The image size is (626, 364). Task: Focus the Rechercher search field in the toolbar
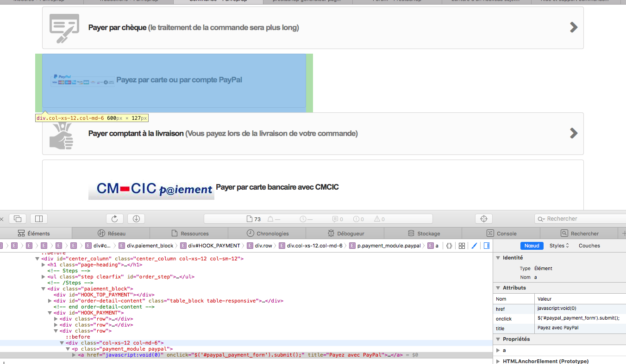(x=580, y=219)
